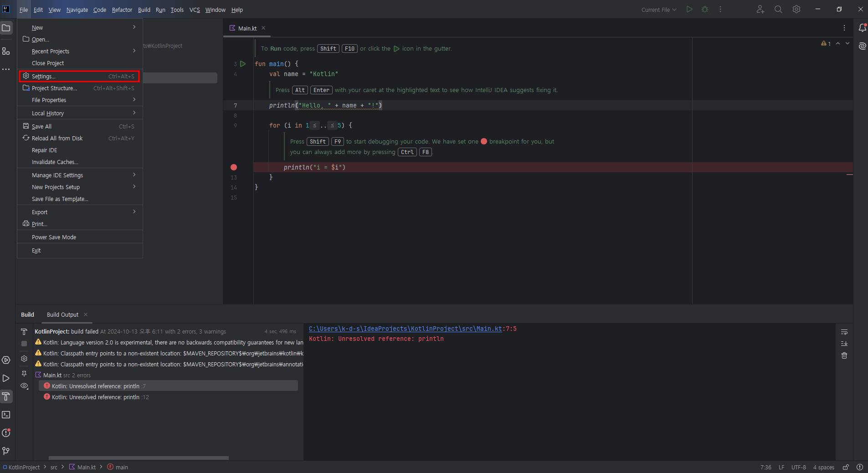Show more tool windows (ellipsis)
Viewport: 868px width, 473px height.
click(6, 69)
